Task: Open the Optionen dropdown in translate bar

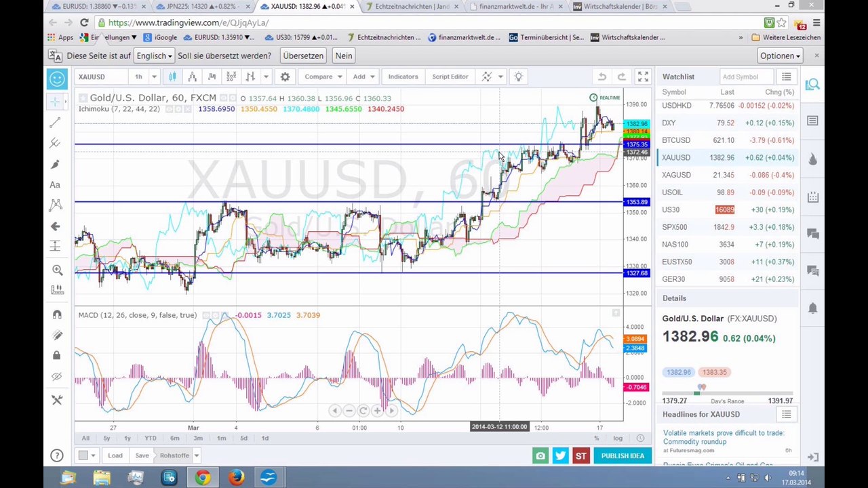Action: pos(781,56)
